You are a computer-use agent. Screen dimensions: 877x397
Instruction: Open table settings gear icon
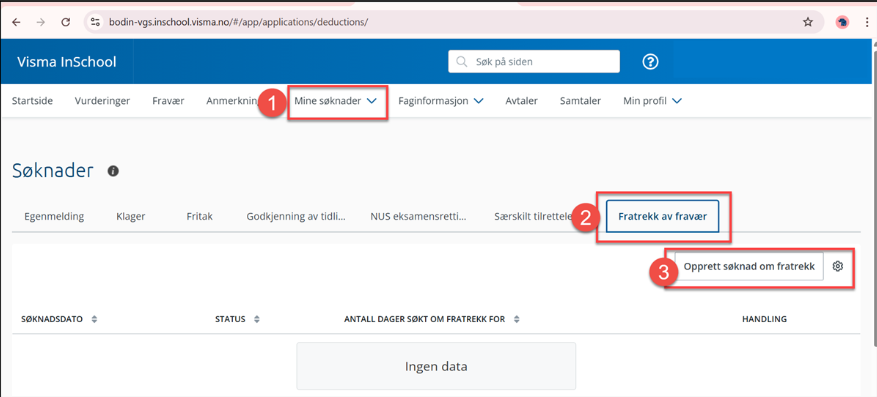click(837, 266)
